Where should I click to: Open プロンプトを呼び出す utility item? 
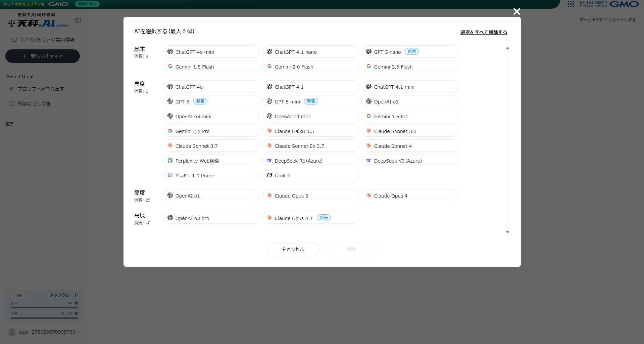(x=41, y=89)
